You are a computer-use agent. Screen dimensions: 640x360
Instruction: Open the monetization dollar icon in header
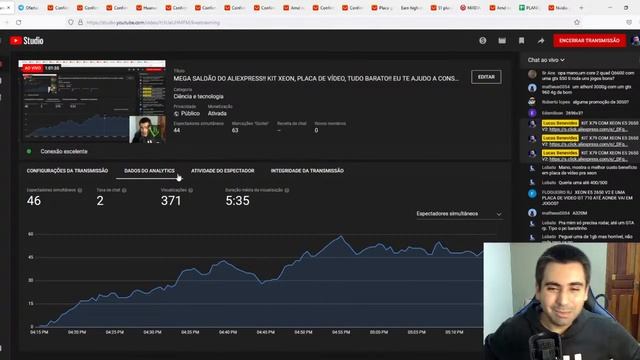pos(482,40)
